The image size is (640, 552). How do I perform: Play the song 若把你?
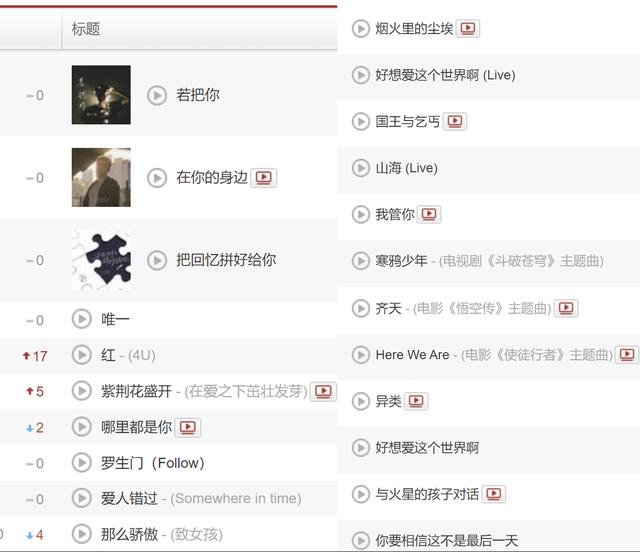point(157,95)
